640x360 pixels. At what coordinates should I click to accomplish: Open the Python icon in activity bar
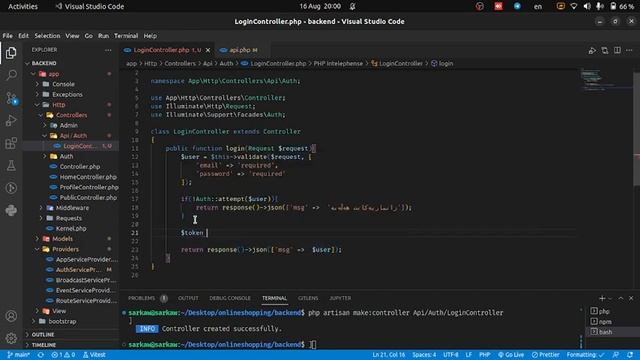[11, 210]
